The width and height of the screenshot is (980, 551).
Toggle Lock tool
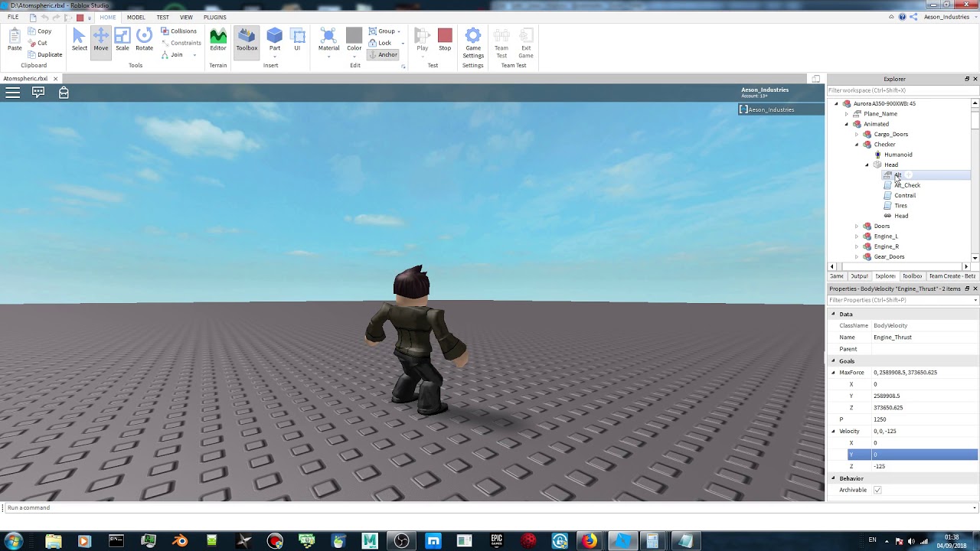point(380,43)
